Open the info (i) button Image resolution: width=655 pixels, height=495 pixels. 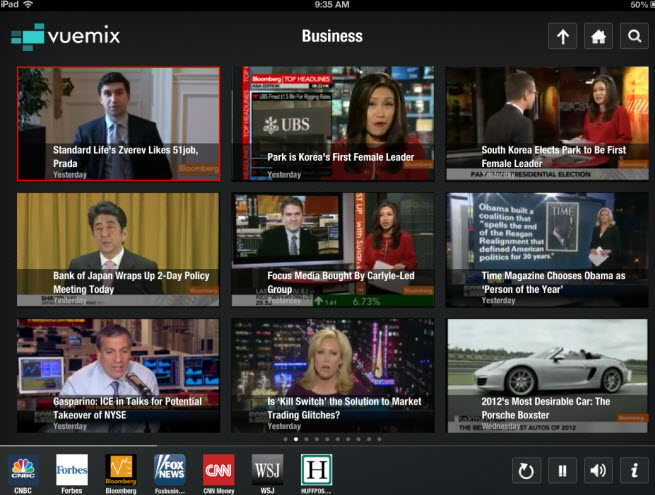[634, 470]
